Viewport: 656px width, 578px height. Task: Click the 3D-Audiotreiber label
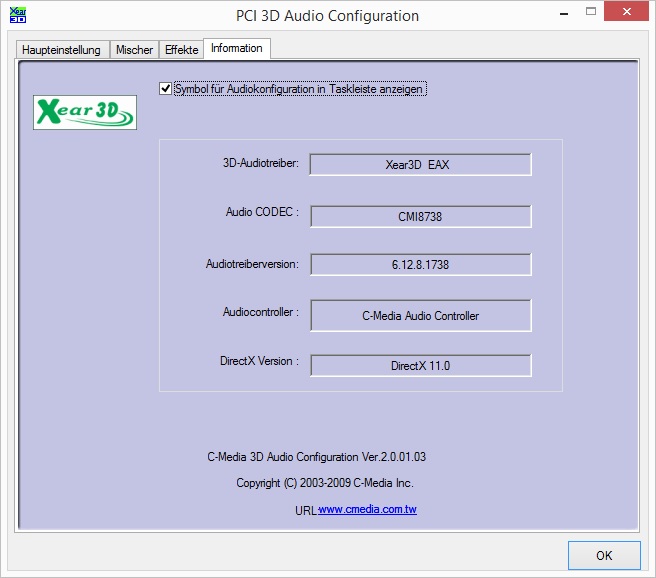tap(261, 163)
